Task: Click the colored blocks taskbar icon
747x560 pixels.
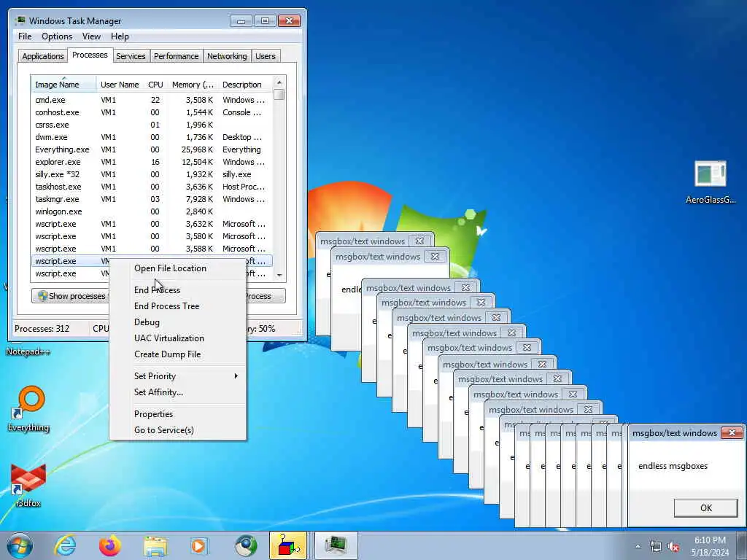Action: coord(287,545)
